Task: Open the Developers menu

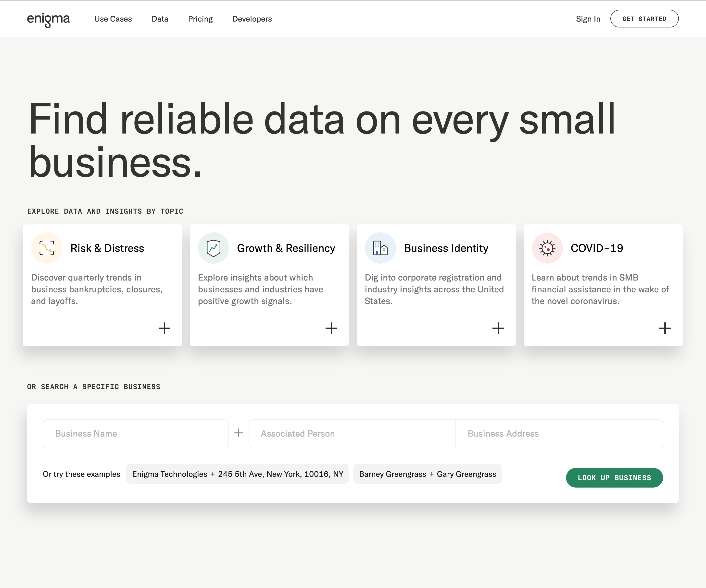Action: click(252, 19)
